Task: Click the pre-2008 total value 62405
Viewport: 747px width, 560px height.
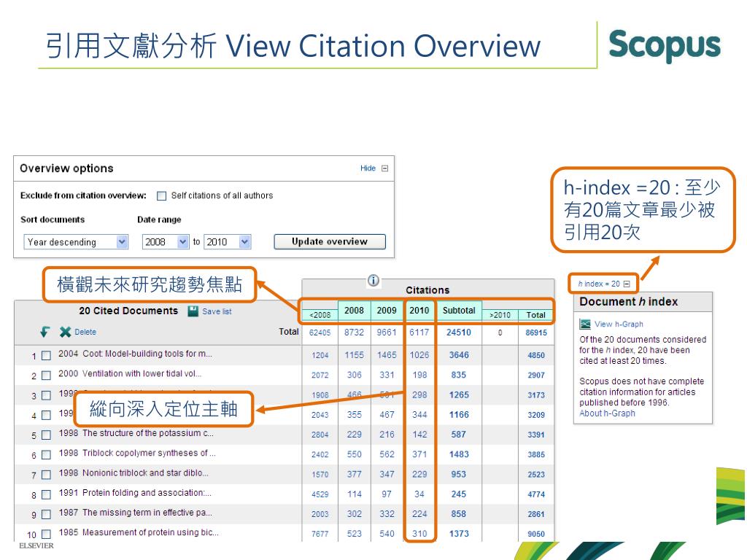Action: click(x=320, y=332)
